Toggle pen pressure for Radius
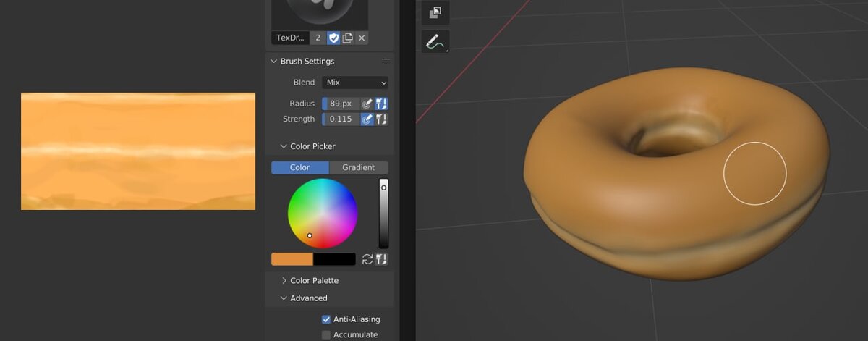 [367, 104]
